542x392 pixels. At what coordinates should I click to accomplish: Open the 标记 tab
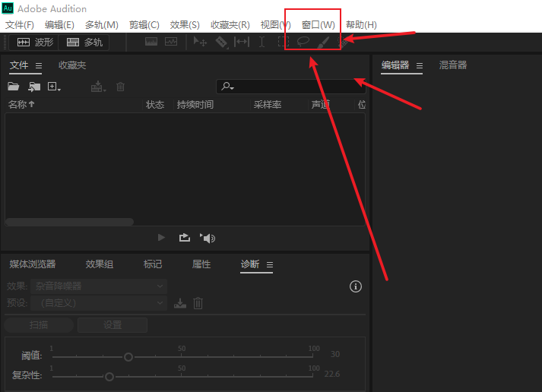[153, 264]
